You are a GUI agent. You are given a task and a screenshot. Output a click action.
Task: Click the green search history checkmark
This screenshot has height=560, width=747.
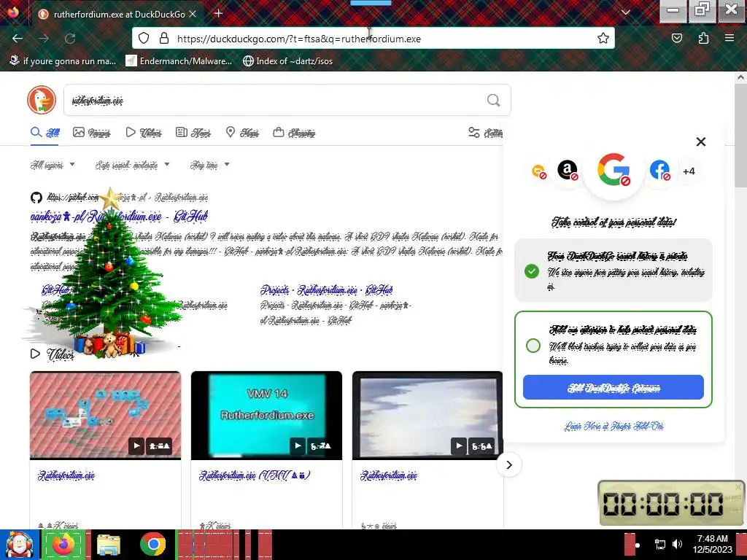point(532,271)
